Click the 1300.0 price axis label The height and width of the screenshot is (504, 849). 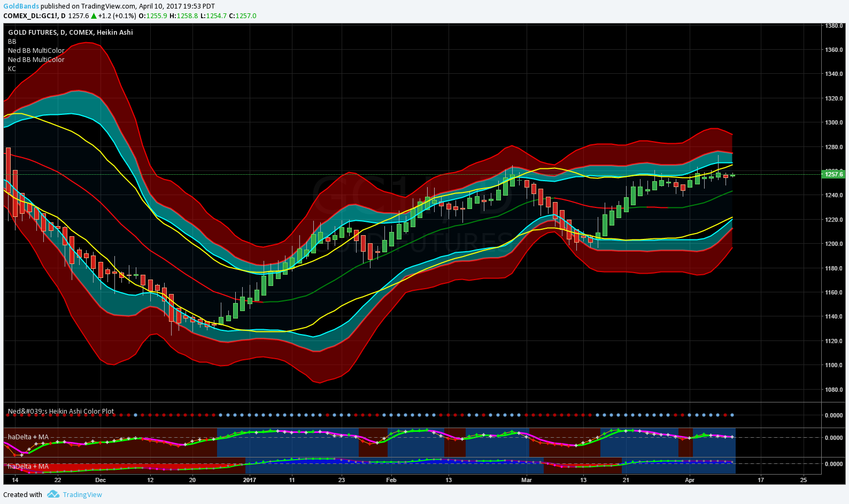tap(834, 122)
